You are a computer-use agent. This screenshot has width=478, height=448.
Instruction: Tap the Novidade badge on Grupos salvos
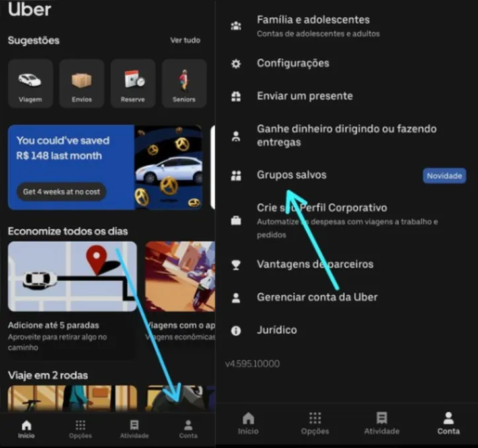coord(444,176)
